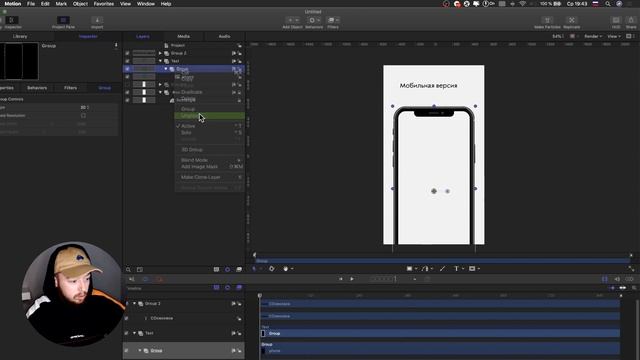Choose Ungroup in the context menu
640x360 pixels.
point(210,116)
